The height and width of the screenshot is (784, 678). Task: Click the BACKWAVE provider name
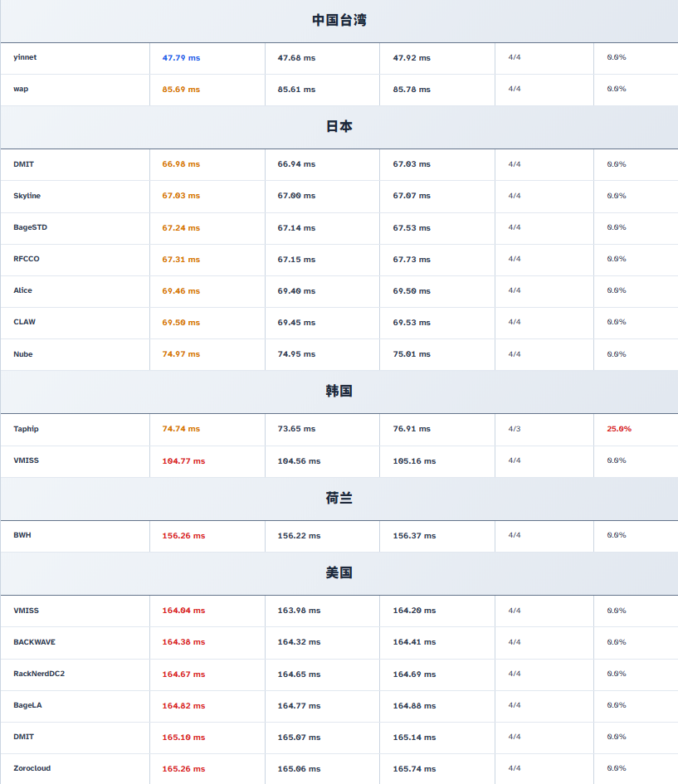pyautogui.click(x=35, y=642)
